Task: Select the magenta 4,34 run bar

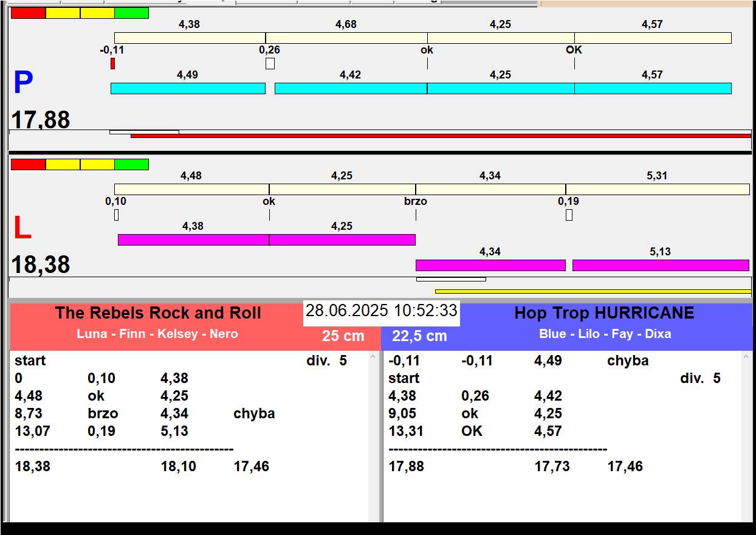Action: coord(490,265)
